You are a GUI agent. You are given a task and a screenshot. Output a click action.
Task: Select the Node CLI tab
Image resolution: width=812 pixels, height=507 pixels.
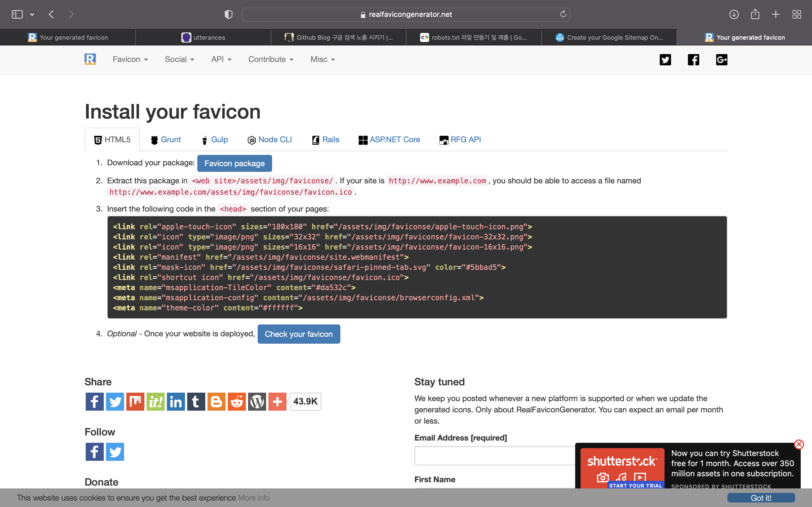(x=270, y=139)
